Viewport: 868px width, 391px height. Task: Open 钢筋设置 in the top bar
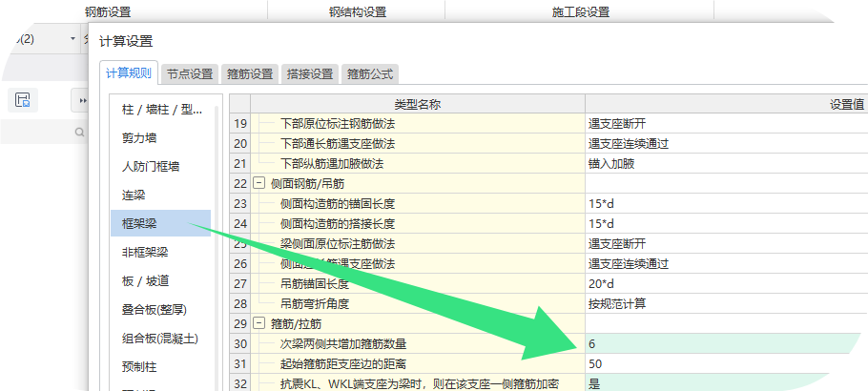[x=108, y=12]
